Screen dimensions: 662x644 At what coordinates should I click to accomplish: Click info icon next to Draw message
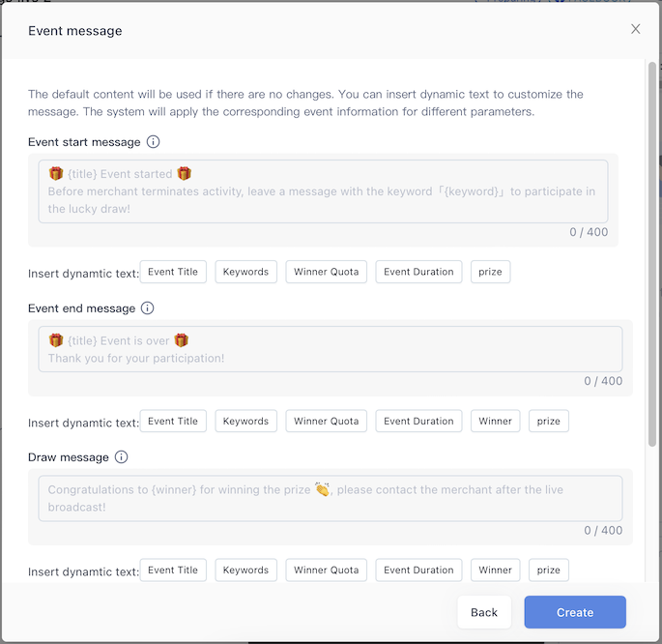[121, 457]
